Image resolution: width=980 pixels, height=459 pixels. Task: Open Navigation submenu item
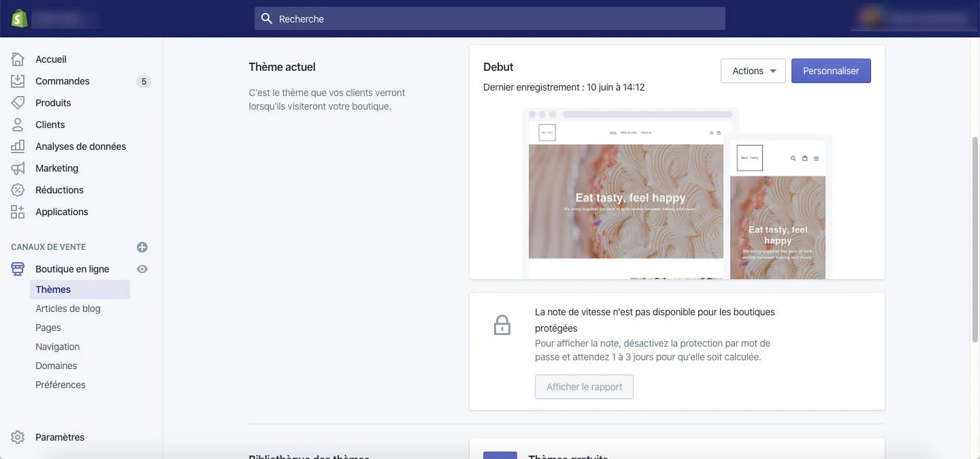58,347
